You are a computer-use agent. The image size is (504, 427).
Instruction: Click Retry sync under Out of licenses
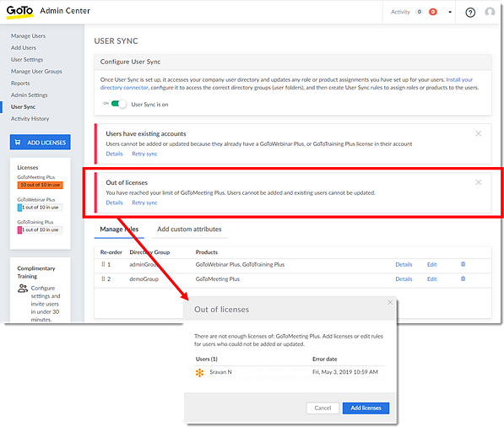(x=144, y=203)
